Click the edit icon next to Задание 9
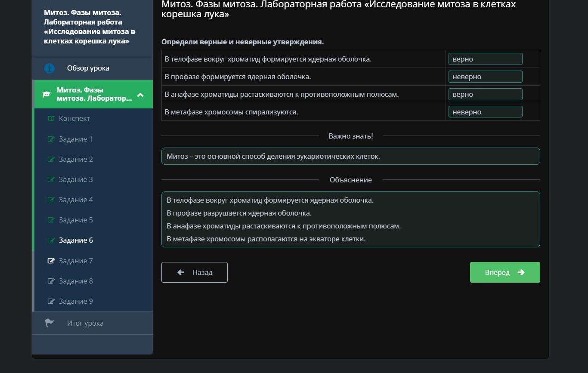The image size is (588, 373). 51,301
